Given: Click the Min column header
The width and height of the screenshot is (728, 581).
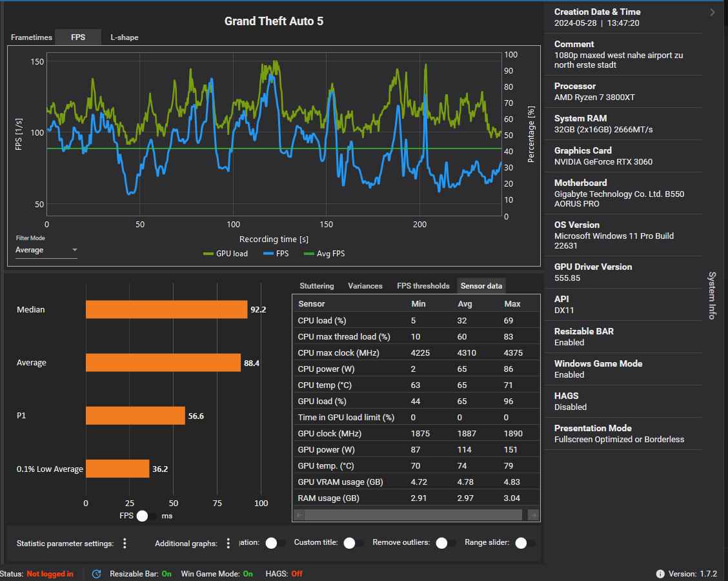Looking at the screenshot, I should [x=418, y=304].
